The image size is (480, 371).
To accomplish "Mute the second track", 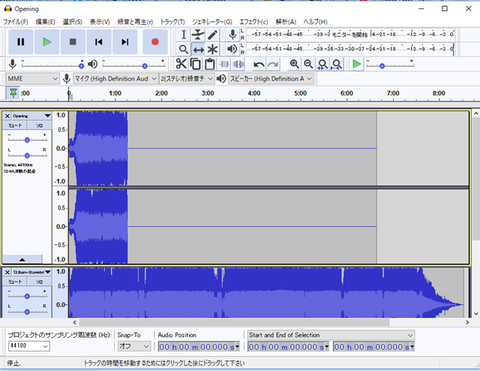I will point(15,282).
